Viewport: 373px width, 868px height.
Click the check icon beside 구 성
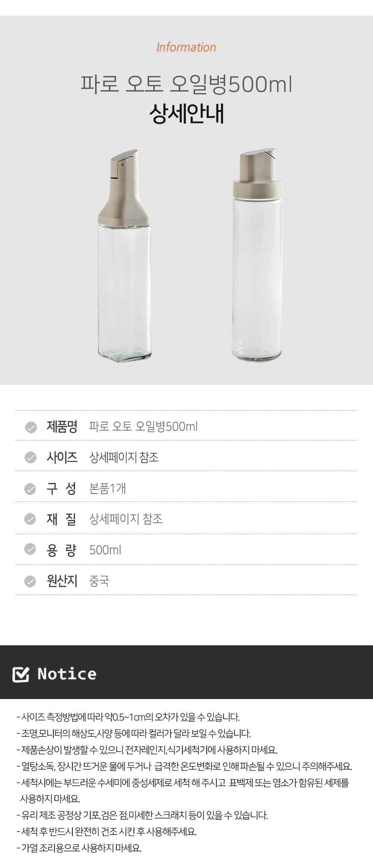(x=30, y=488)
